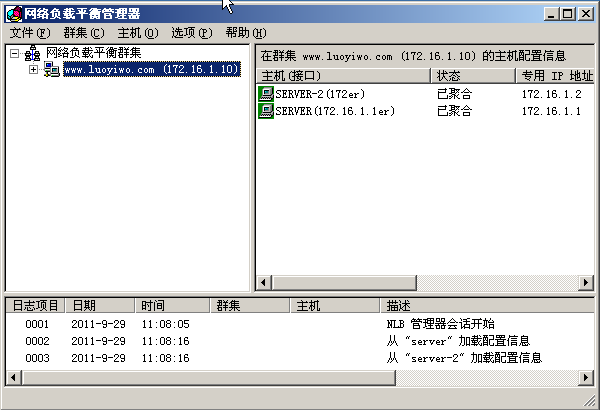Viewport: 600px width, 410px height.
Task: Select the SERVER(172.16.1.1er) host row
Action: point(425,111)
